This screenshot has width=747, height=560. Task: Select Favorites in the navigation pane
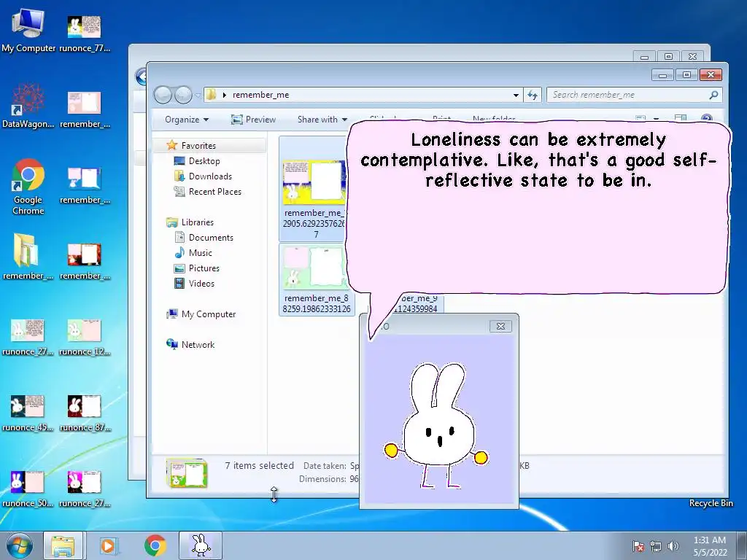click(198, 145)
